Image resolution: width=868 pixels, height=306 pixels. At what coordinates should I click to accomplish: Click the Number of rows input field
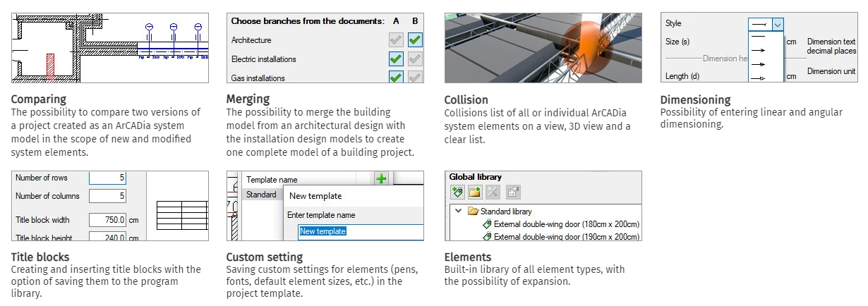107,178
